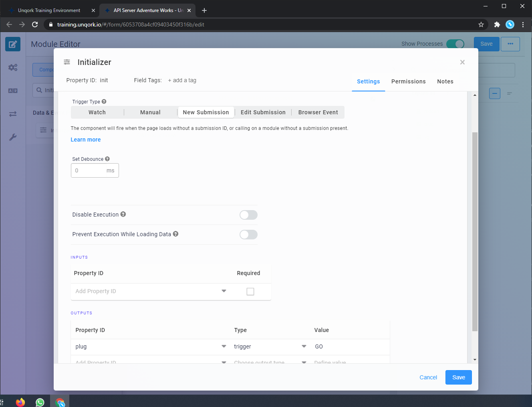This screenshot has height=407, width=532.
Task: Open WhatsApp from the taskbar
Action: coord(40,402)
